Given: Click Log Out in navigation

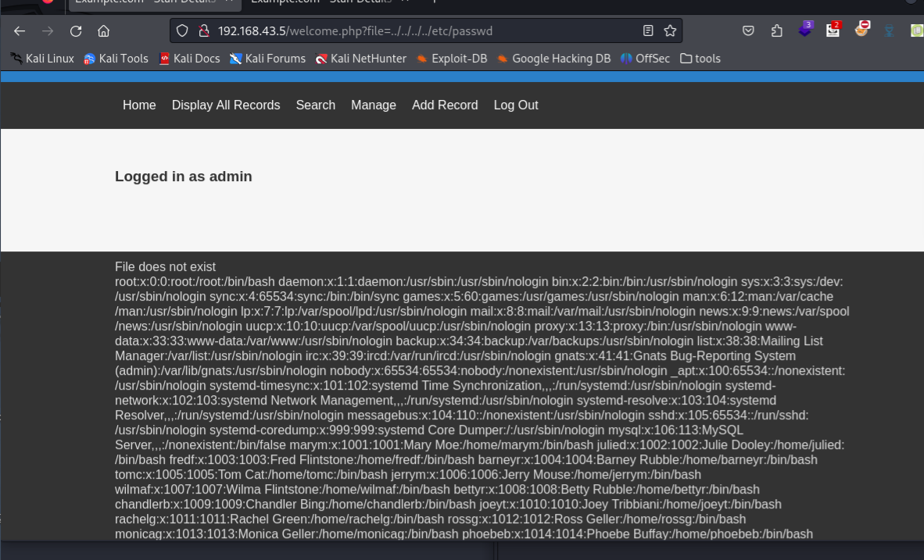Looking at the screenshot, I should pyautogui.click(x=516, y=105).
